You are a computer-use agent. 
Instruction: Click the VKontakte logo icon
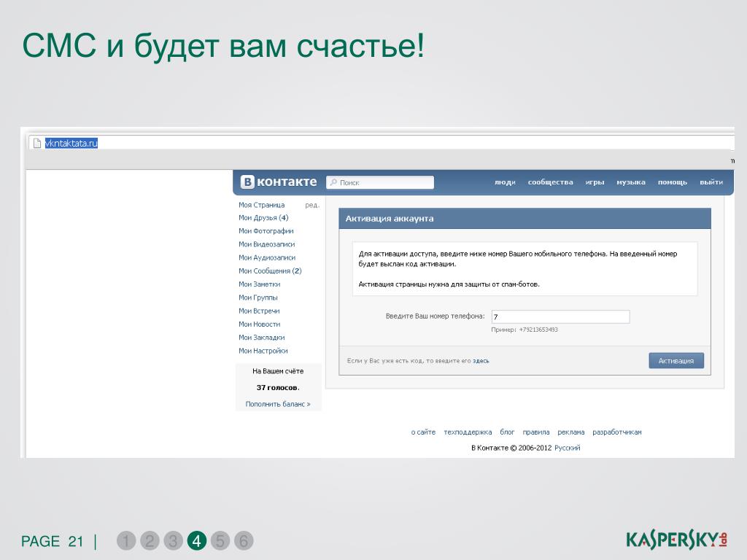coord(247,182)
